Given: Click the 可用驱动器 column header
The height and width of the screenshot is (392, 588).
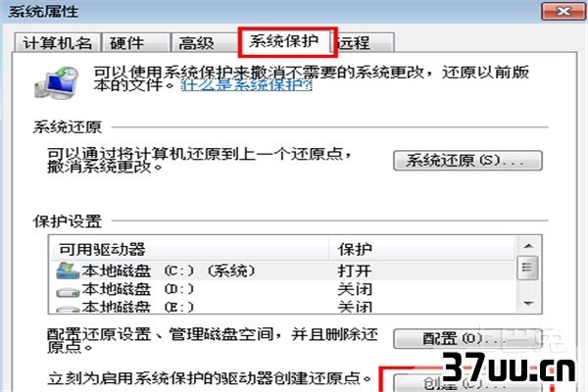Looking at the screenshot, I should pyautogui.click(x=189, y=249).
